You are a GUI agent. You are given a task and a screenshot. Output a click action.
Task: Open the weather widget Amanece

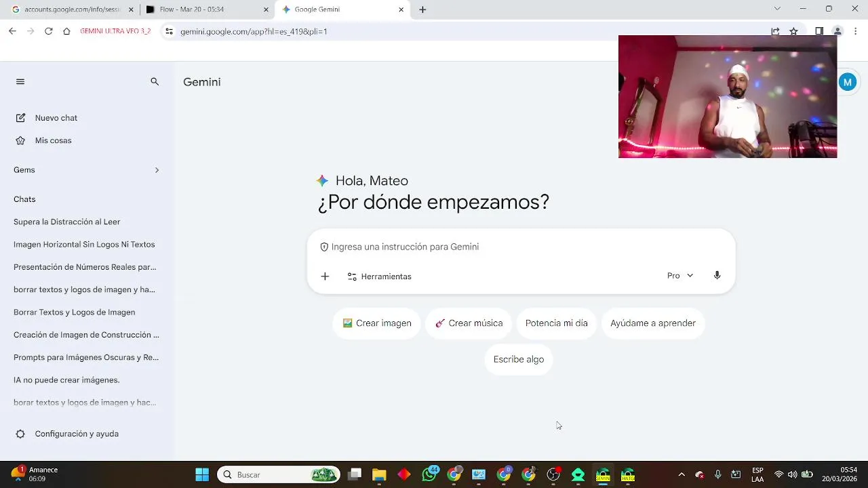(x=35, y=474)
